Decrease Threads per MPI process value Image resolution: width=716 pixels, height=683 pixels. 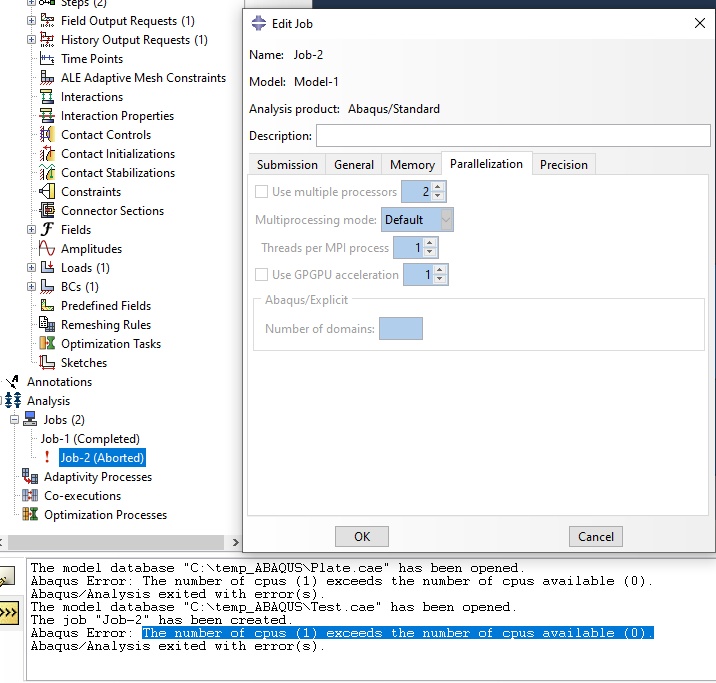pos(430,252)
